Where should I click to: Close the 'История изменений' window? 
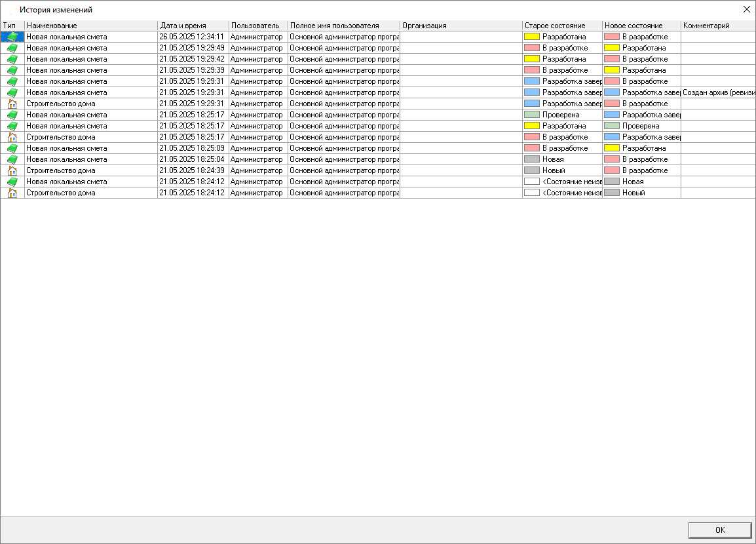[x=746, y=9]
